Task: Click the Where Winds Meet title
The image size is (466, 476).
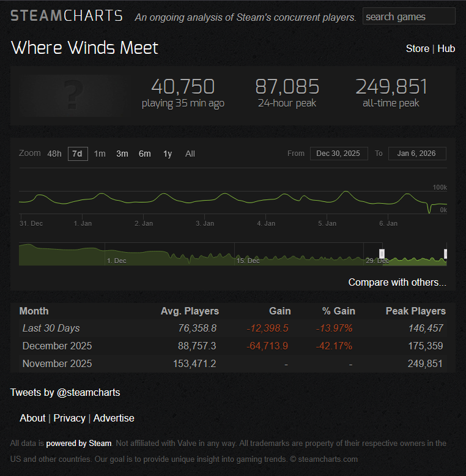Action: pyautogui.click(x=84, y=48)
